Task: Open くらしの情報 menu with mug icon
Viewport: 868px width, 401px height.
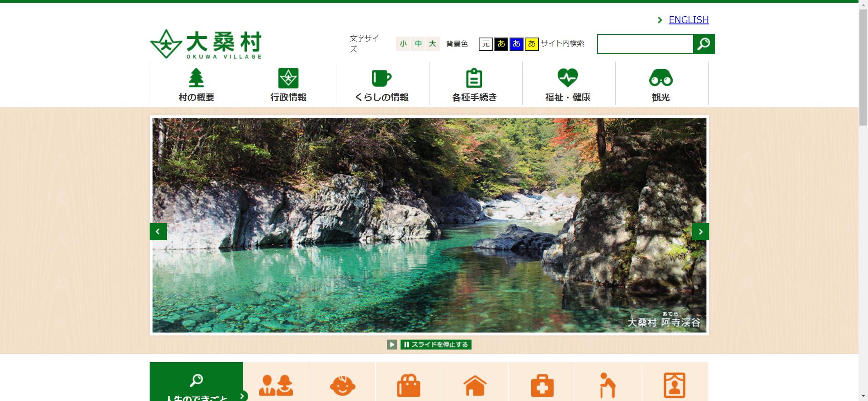Action: (382, 84)
